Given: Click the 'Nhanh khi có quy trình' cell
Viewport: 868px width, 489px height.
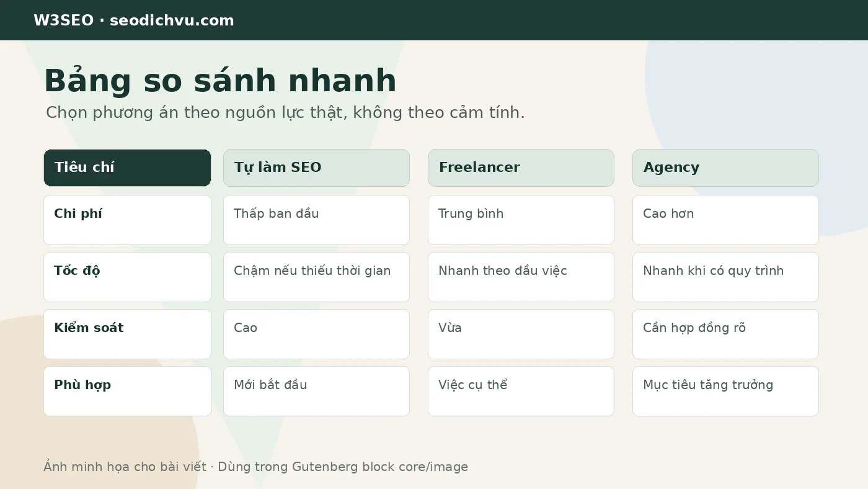Looking at the screenshot, I should [725, 277].
